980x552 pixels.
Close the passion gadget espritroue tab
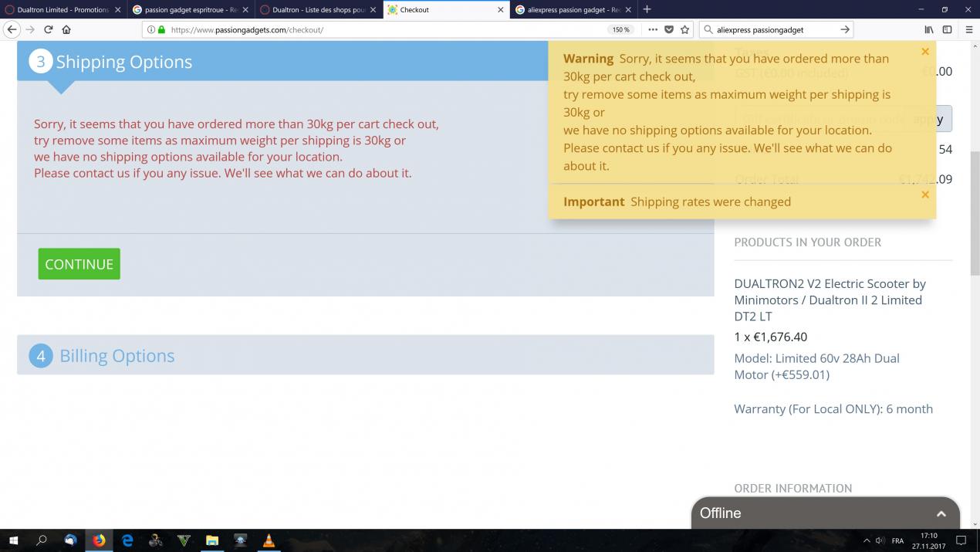[x=245, y=10]
